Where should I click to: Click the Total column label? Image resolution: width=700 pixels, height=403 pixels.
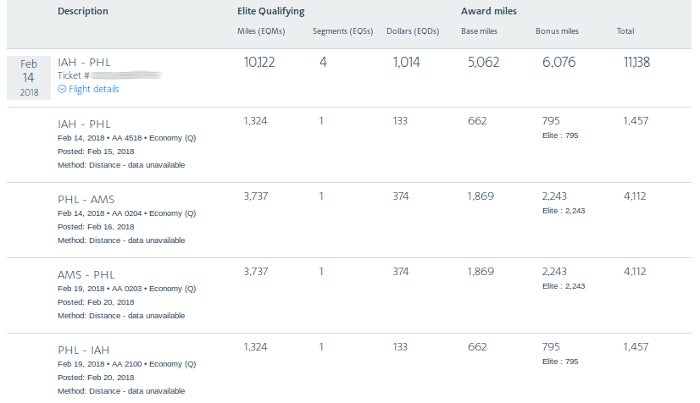pyautogui.click(x=625, y=31)
